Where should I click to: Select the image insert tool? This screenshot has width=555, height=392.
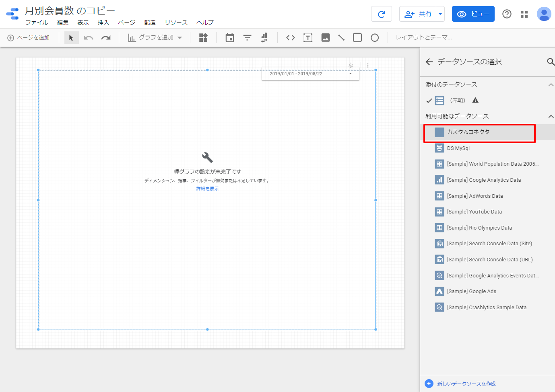pos(326,38)
